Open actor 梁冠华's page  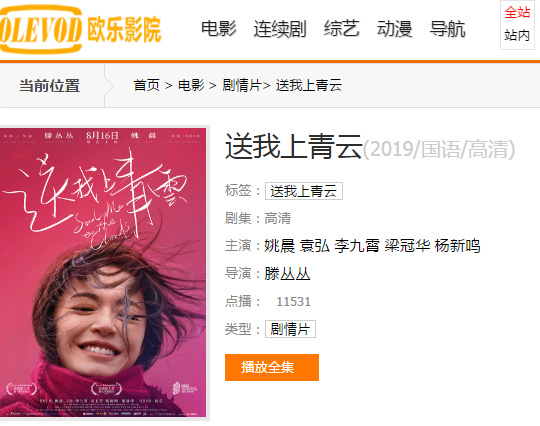(x=407, y=246)
